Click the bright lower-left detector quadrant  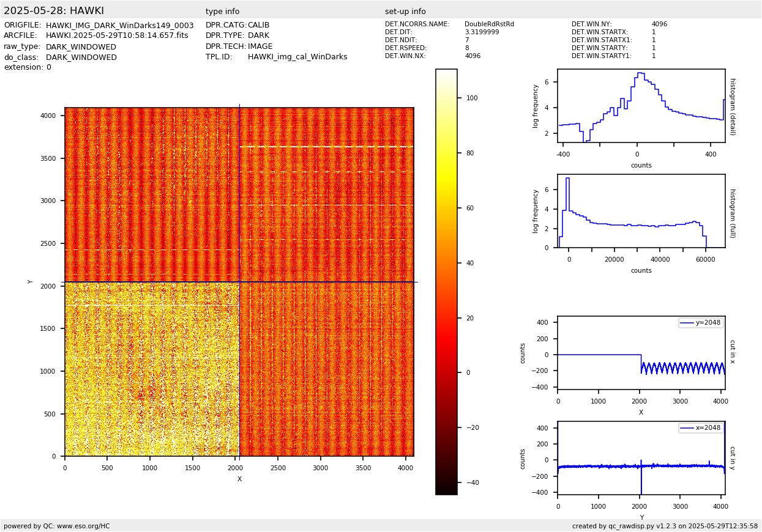tap(152, 369)
